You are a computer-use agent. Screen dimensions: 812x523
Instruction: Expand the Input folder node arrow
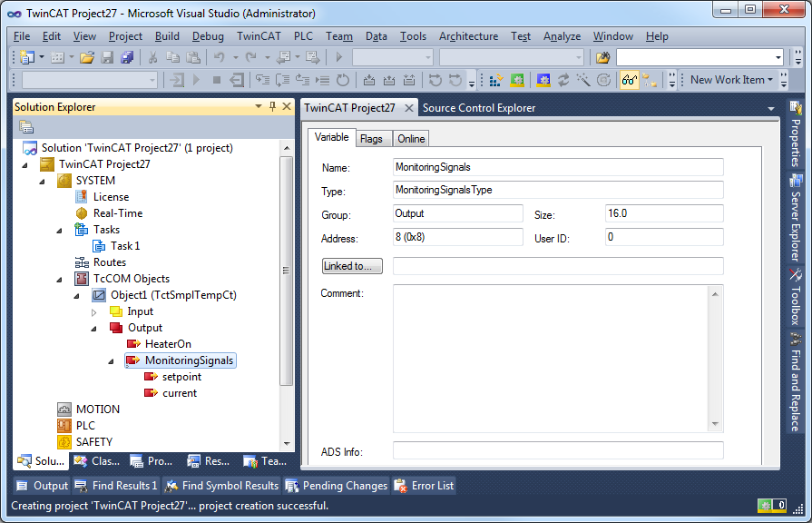point(93,312)
